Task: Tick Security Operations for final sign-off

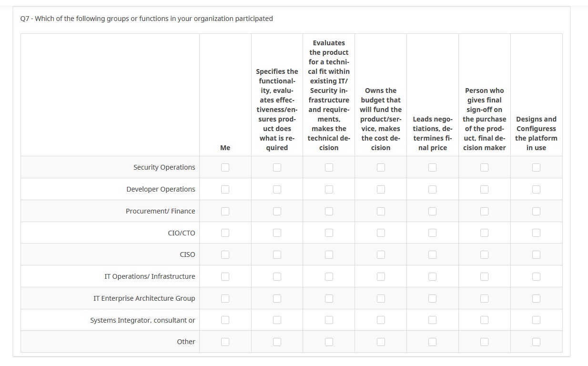Action: tap(484, 167)
